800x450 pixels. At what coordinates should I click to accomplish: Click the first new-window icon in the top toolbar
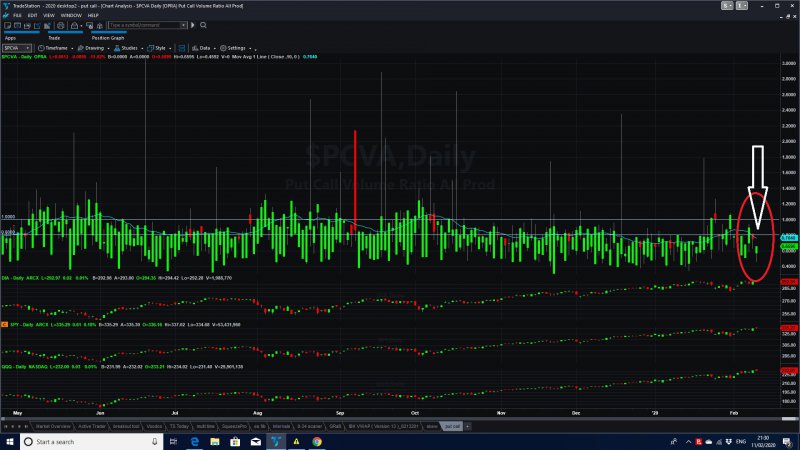tap(8, 26)
